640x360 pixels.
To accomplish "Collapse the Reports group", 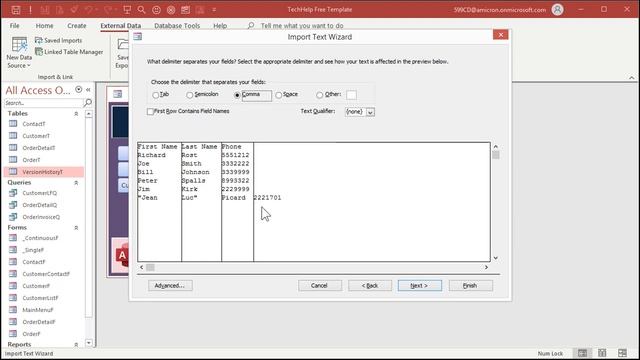I will click(x=76, y=345).
